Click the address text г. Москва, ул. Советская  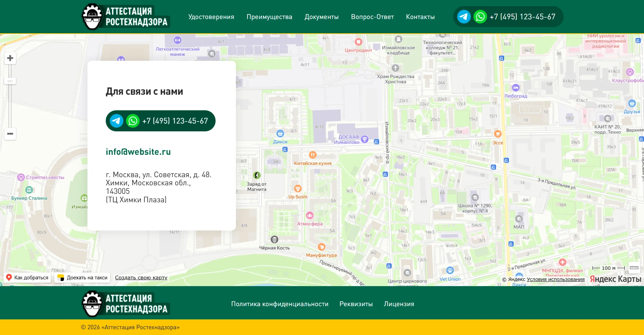159,187
